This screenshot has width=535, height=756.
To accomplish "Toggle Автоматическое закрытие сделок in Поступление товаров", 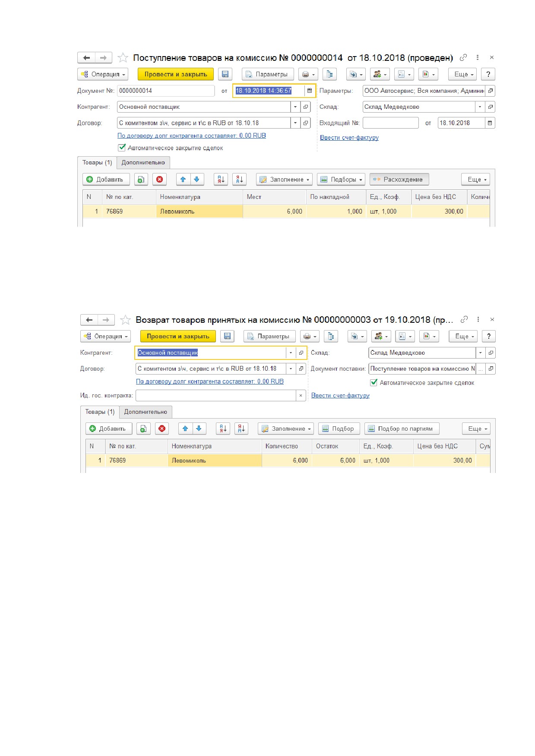I will point(122,148).
